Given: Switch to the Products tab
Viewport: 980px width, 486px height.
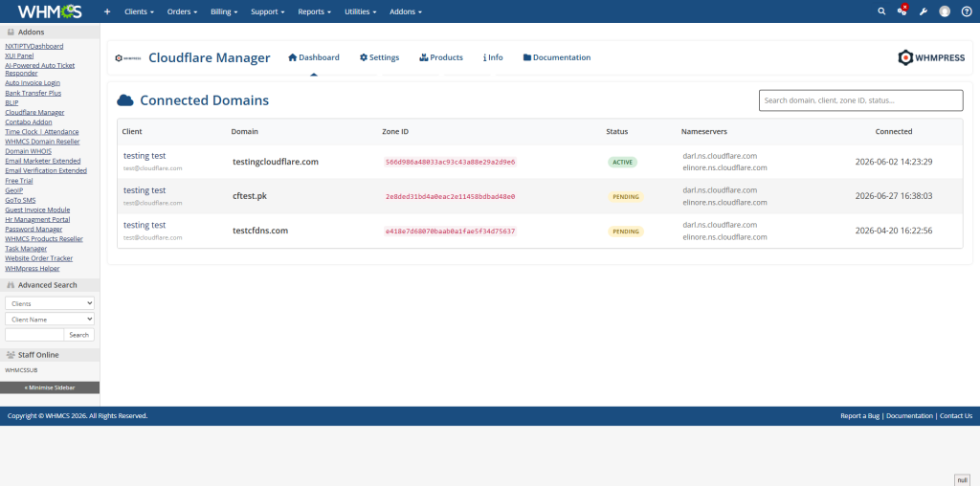Looking at the screenshot, I should [441, 57].
